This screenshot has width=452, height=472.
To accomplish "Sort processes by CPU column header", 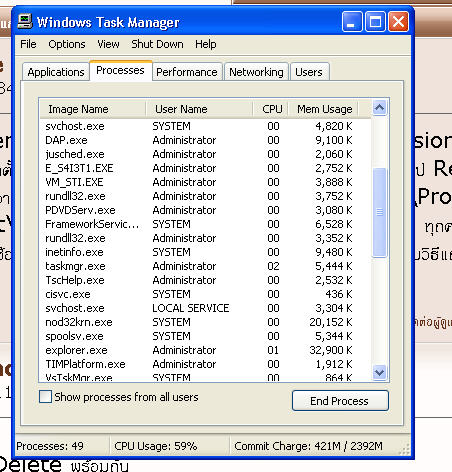I will click(x=270, y=109).
